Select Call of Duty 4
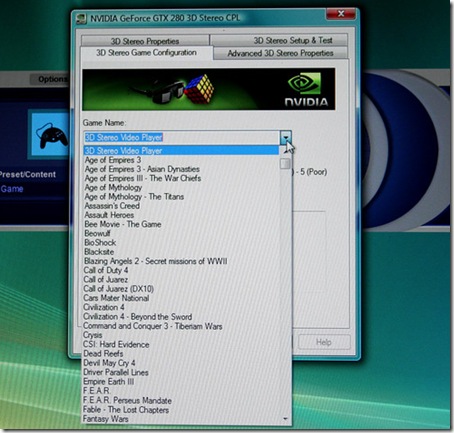This screenshot has height=433, width=454. tap(181, 270)
